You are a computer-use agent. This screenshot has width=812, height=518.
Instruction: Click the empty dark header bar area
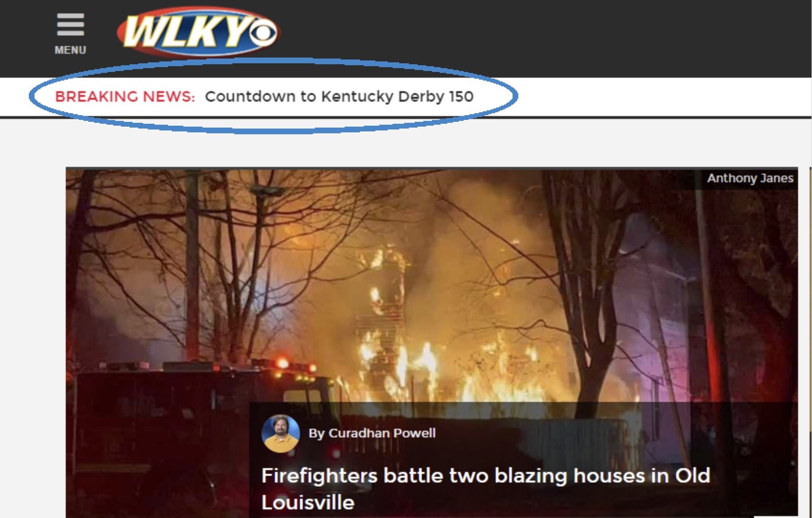tap(542, 38)
